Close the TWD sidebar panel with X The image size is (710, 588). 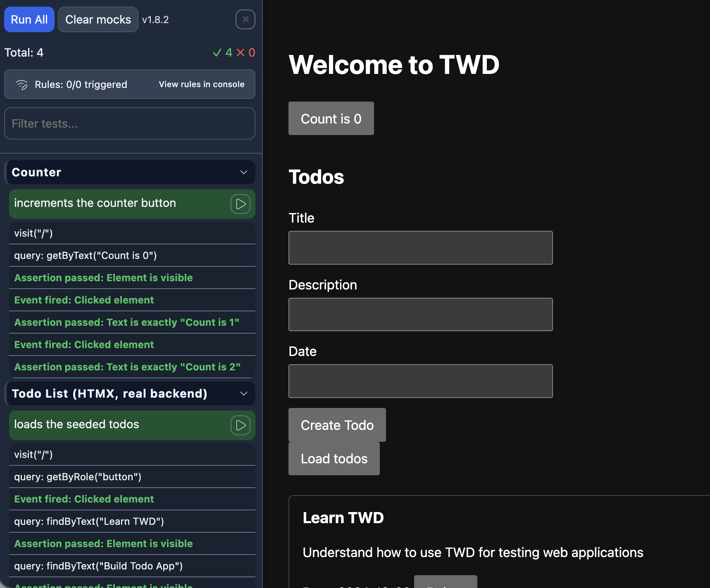coord(245,19)
